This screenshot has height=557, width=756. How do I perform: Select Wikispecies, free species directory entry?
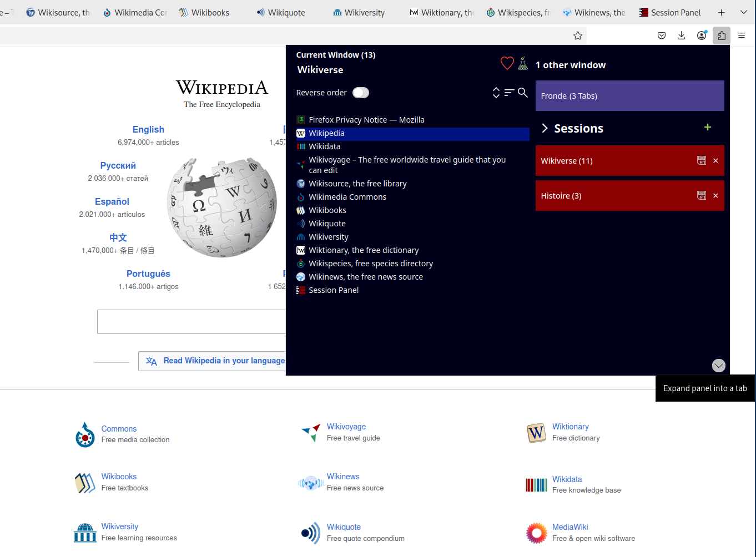point(412,264)
